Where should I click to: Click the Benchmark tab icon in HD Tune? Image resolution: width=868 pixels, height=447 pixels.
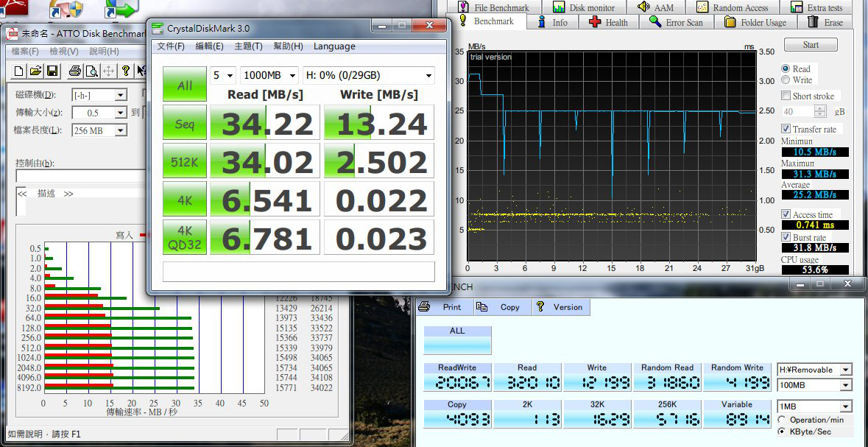click(x=463, y=21)
